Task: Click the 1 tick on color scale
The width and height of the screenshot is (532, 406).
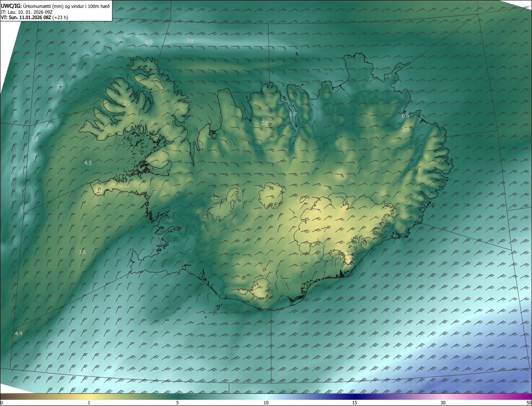Action: [x=89, y=403]
